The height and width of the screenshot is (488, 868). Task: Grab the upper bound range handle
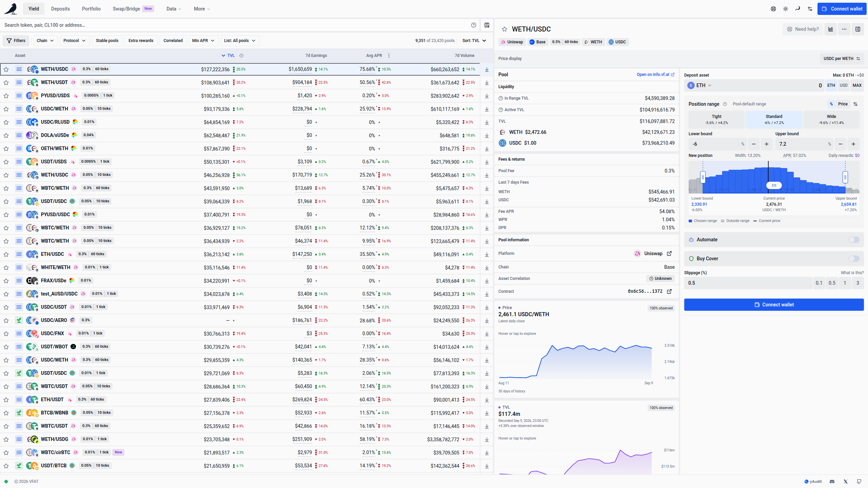pyautogui.click(x=845, y=177)
